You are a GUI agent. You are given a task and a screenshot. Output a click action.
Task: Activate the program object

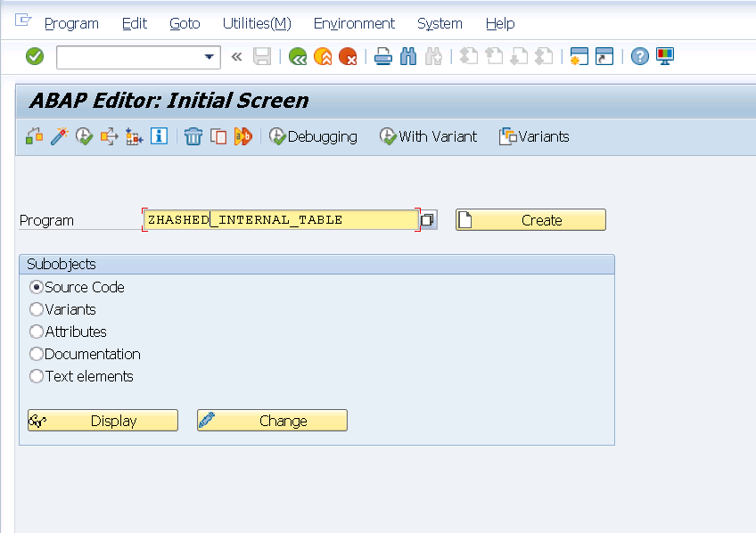[x=84, y=135]
